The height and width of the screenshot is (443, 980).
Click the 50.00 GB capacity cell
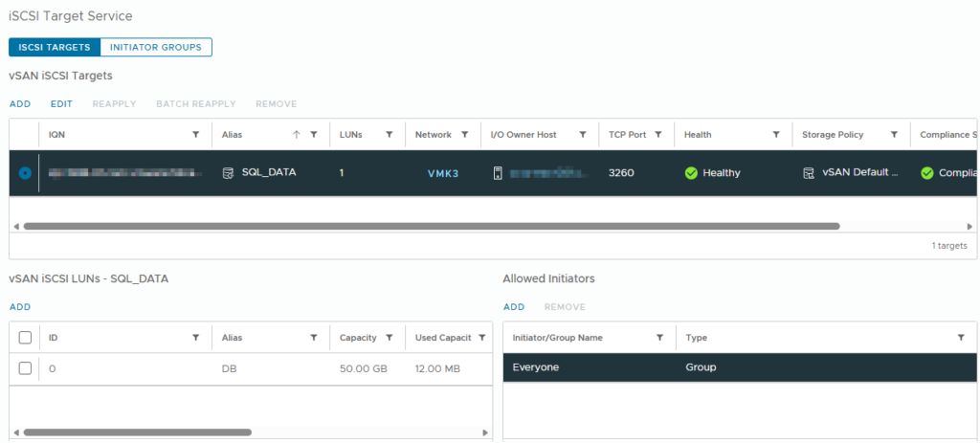364,368
